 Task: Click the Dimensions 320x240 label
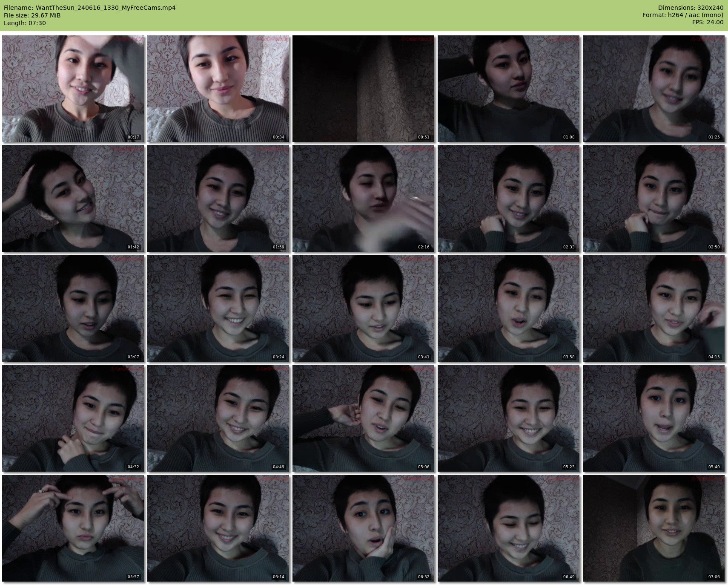coord(691,8)
